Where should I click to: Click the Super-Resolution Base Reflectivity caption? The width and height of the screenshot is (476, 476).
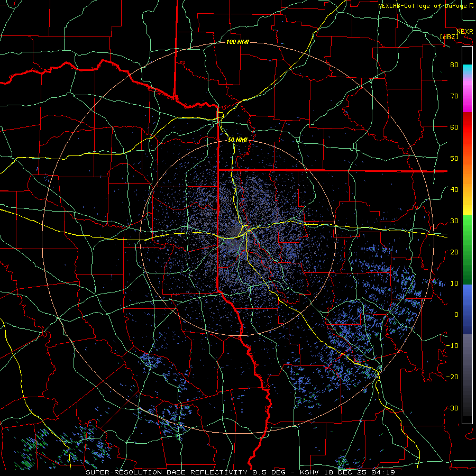tap(241, 472)
